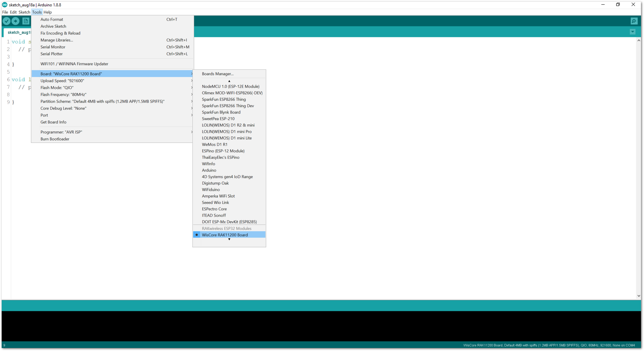Select SweetPea ESP-210 board
Image resolution: width=644 pixels, height=351 pixels.
click(229, 118)
